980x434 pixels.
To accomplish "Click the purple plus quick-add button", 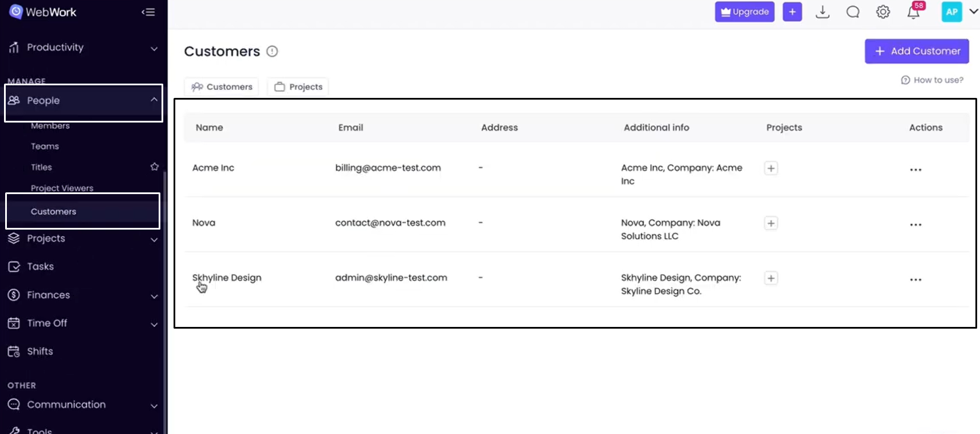I will tap(792, 12).
